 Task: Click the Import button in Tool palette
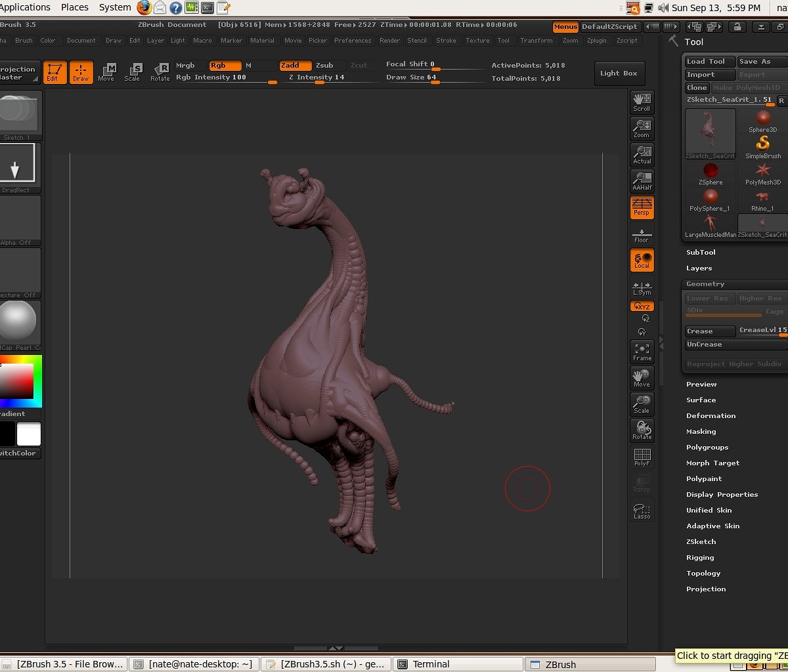(x=710, y=75)
